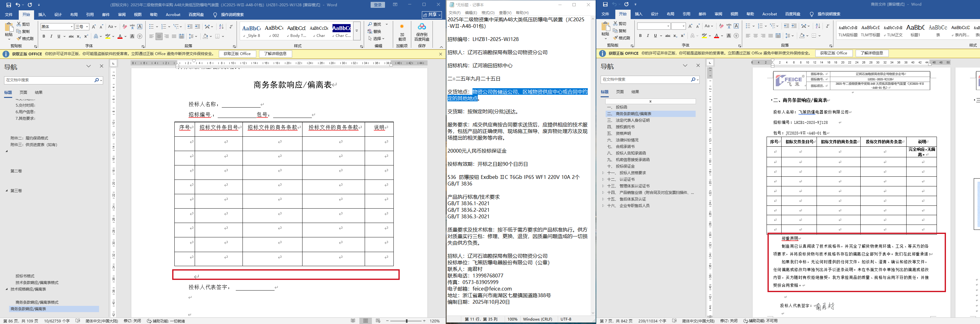Screen dimensions: 980x324
Task: Click red font color in 招标文件 window
Action: tap(120, 37)
